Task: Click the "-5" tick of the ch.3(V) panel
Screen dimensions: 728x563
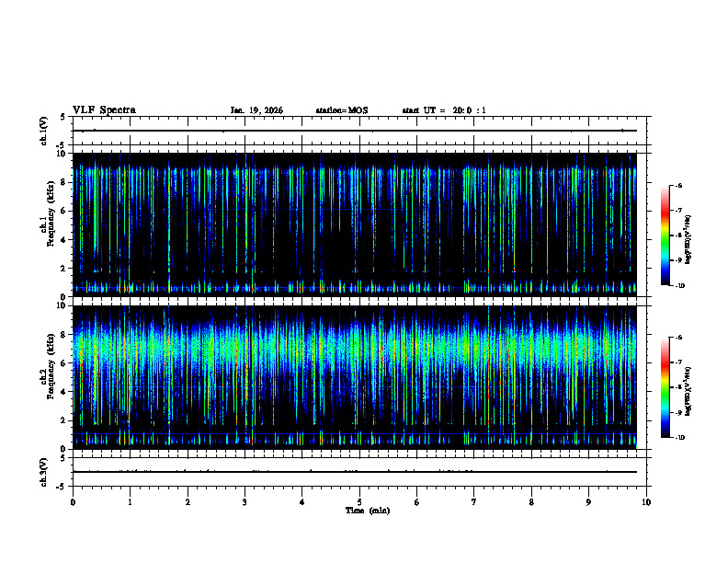Action: [x=62, y=487]
